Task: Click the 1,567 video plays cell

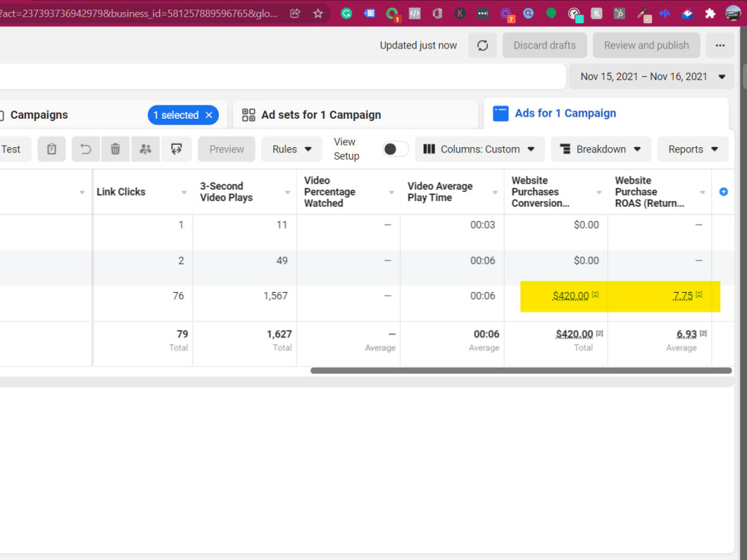Action: coord(276,296)
